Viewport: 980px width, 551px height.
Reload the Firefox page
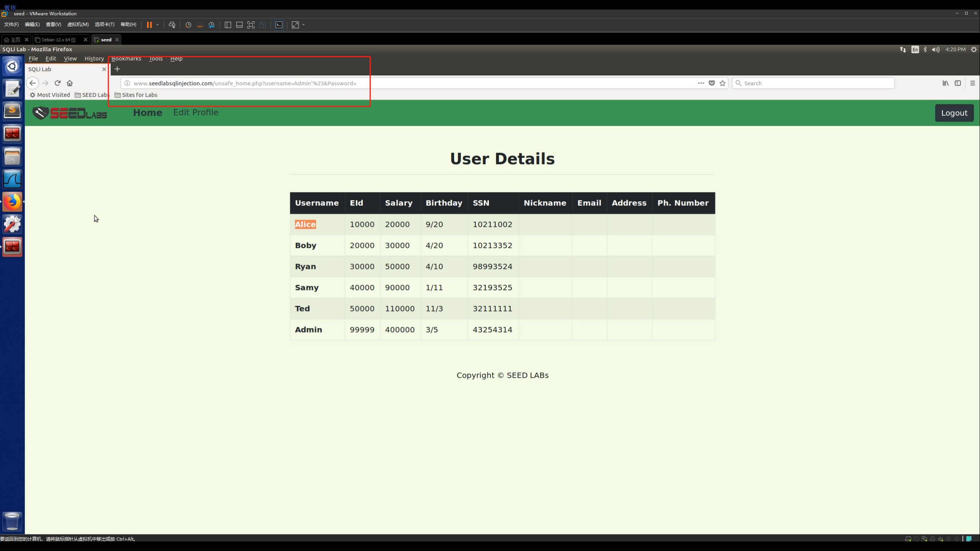tap(57, 83)
